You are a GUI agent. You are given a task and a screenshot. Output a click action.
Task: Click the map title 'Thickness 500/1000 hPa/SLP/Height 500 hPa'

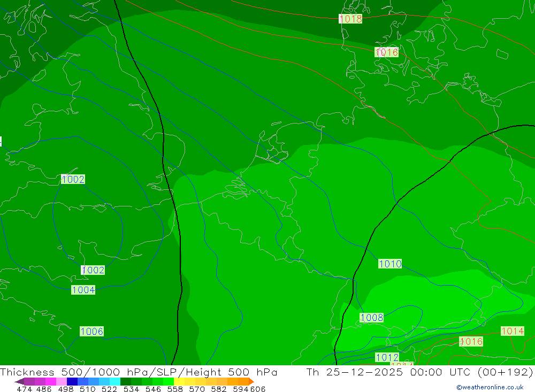pyautogui.click(x=139, y=372)
